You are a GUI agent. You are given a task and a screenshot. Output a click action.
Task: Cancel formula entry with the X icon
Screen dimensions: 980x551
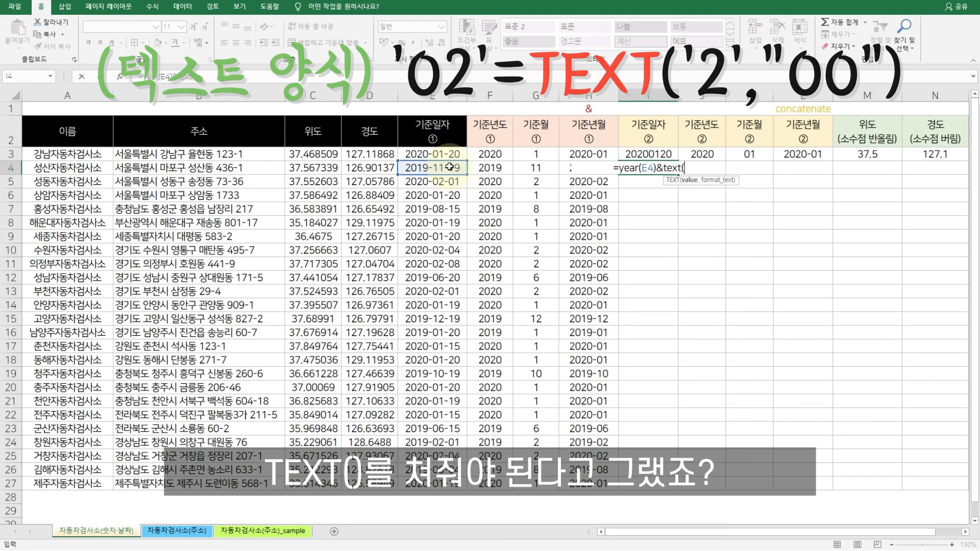pyautogui.click(x=82, y=77)
